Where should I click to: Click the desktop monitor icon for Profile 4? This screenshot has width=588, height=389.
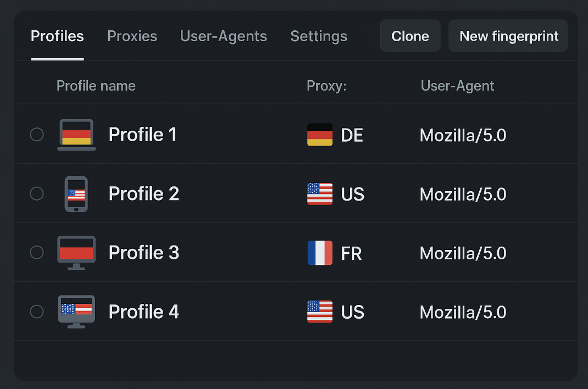pyautogui.click(x=76, y=312)
